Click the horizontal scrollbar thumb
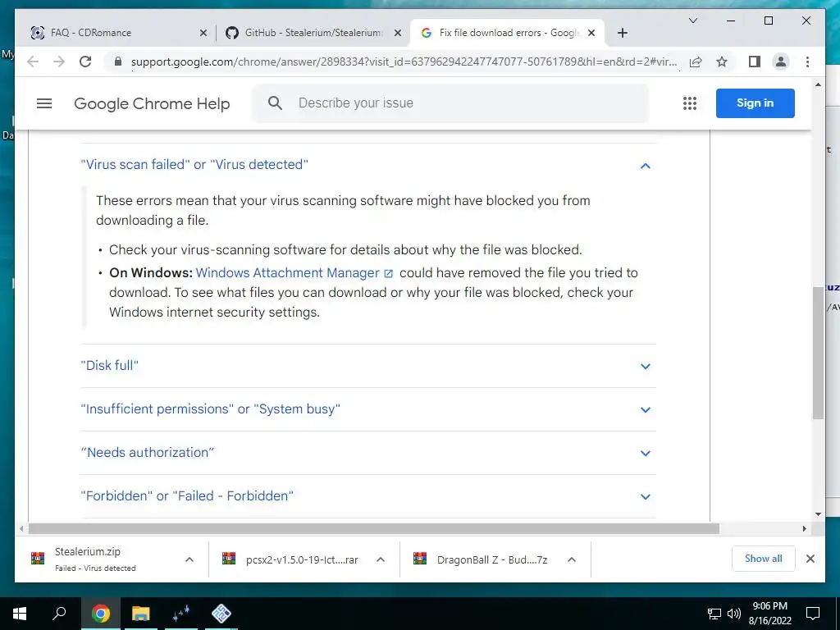The image size is (840, 630). click(373, 529)
